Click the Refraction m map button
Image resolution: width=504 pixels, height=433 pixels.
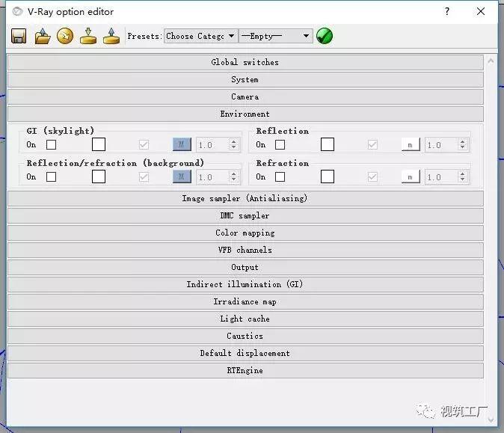tap(411, 176)
